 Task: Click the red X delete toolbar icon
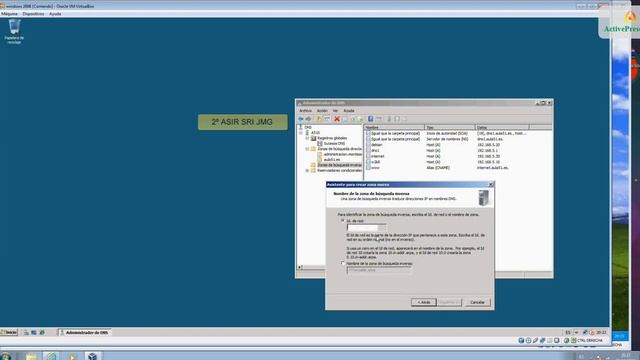(x=337, y=119)
